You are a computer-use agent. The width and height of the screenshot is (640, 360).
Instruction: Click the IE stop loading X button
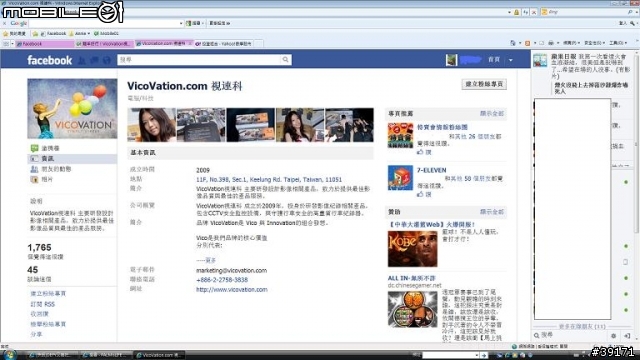534,12
